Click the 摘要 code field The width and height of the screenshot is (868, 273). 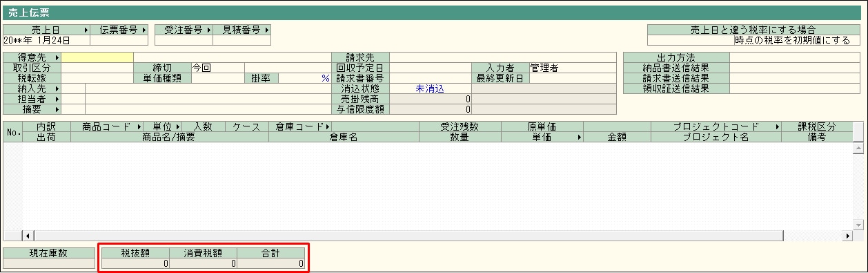click(x=74, y=109)
